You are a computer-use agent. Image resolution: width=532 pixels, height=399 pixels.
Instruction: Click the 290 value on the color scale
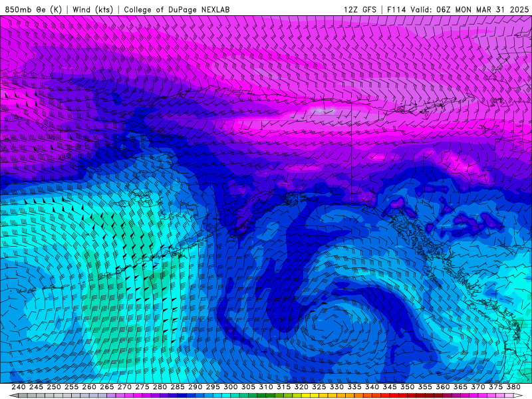tap(195, 387)
